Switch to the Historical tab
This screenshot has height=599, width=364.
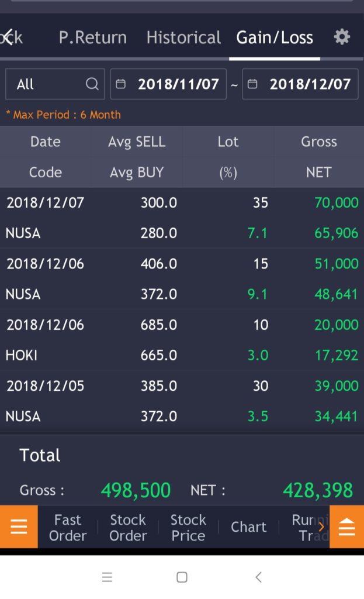coord(183,37)
